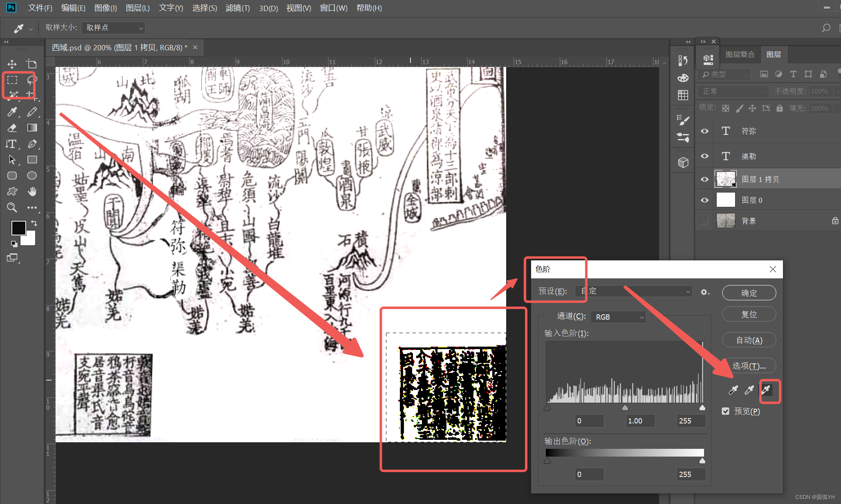Switch to the 图层复合 panel tab
Image resolution: width=841 pixels, height=504 pixels.
tap(740, 54)
